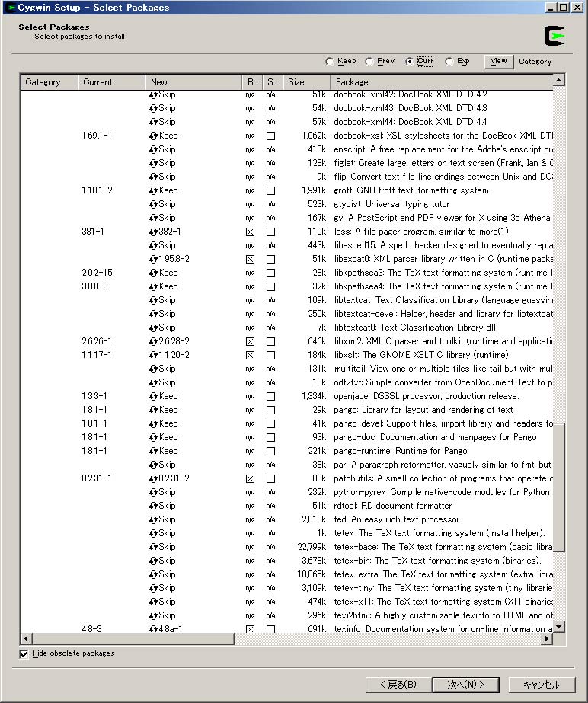588x703 pixels.
Task: Click the Current column header
Action: (x=112, y=82)
